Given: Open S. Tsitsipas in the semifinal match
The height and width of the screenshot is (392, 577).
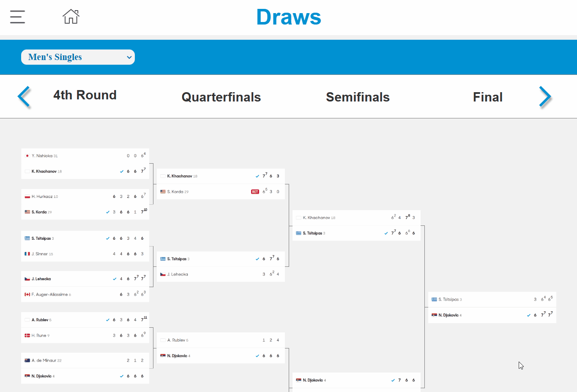Looking at the screenshot, I should point(312,233).
